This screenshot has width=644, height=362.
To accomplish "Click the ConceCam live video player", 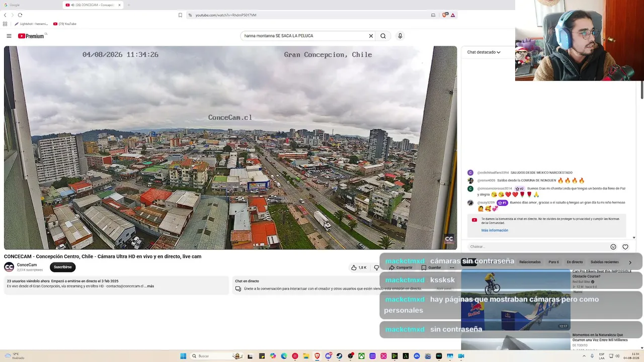I will (x=230, y=148).
